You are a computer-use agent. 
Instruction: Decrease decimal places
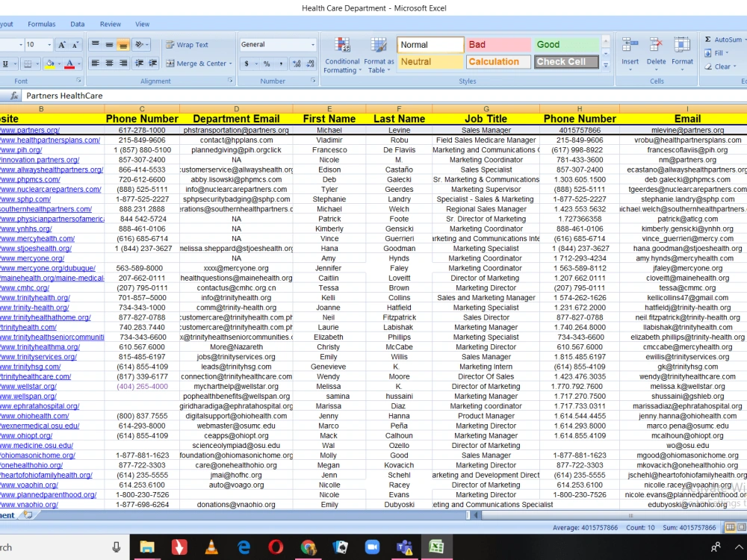310,63
